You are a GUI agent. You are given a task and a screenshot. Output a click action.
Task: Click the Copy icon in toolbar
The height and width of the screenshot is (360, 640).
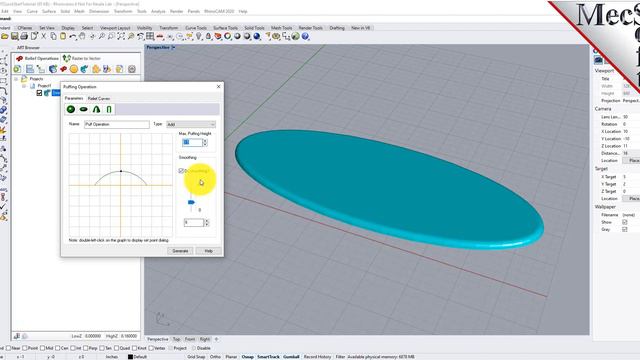pyautogui.click(x=53, y=36)
